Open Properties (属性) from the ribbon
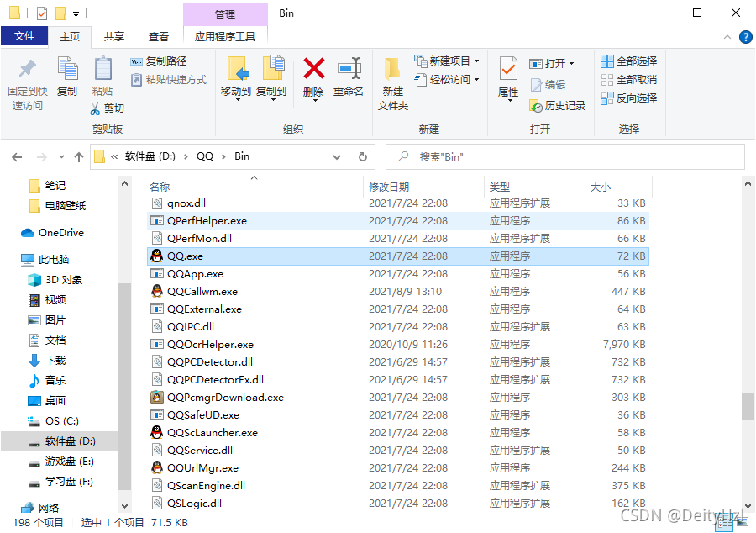 pyautogui.click(x=508, y=77)
